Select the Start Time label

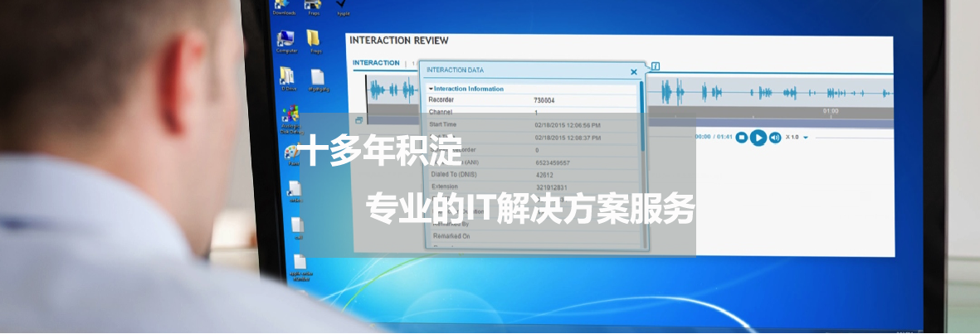coord(443,125)
